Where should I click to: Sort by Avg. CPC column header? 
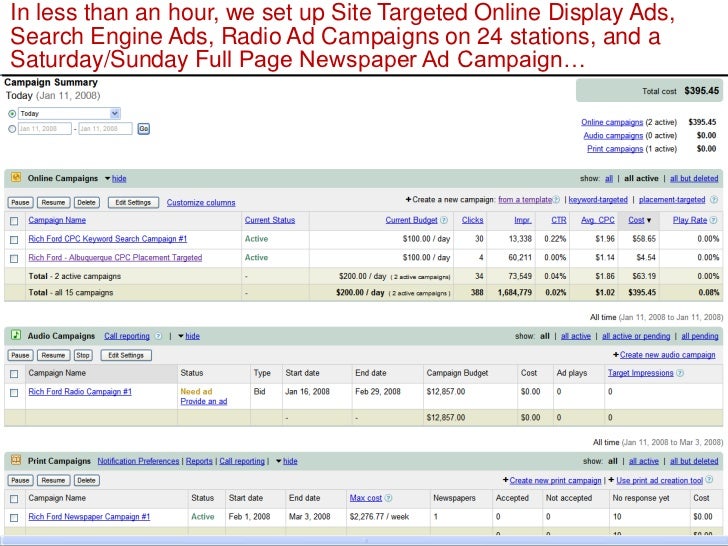[598, 220]
